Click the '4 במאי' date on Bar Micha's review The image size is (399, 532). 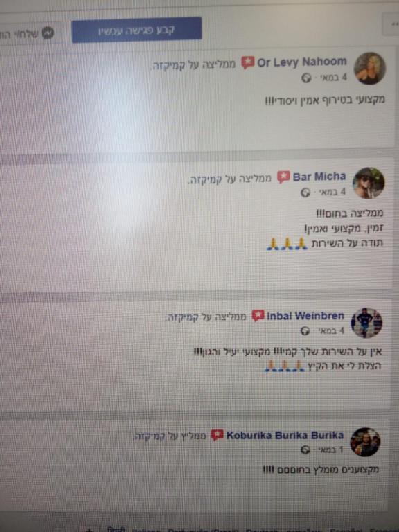tap(330, 193)
